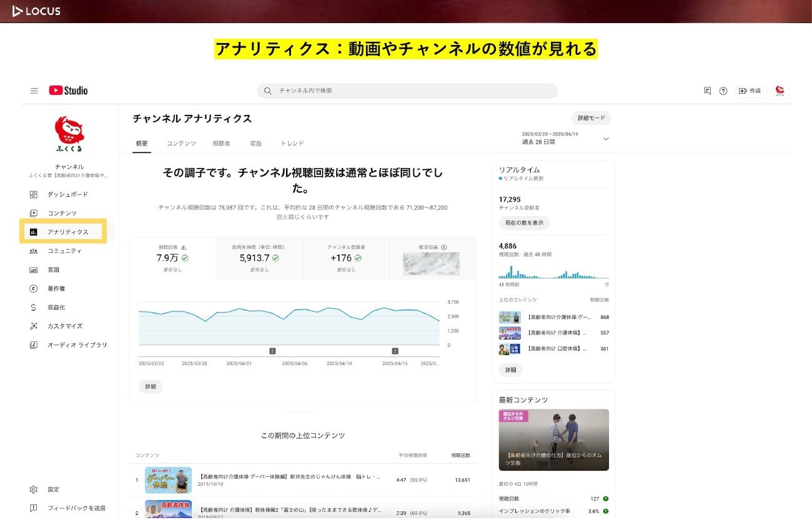Open the channel account avatar menu

pos(780,91)
